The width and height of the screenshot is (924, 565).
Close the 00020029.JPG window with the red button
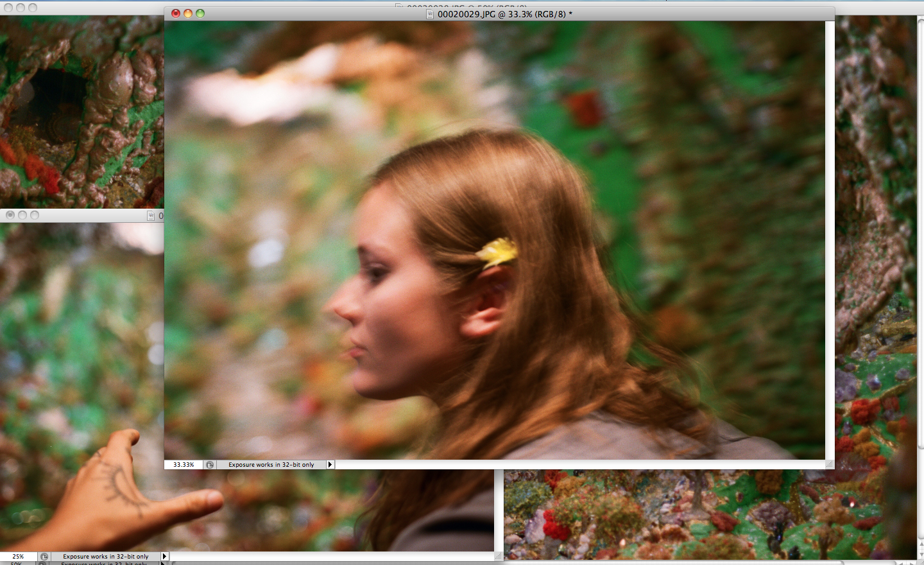pyautogui.click(x=176, y=13)
